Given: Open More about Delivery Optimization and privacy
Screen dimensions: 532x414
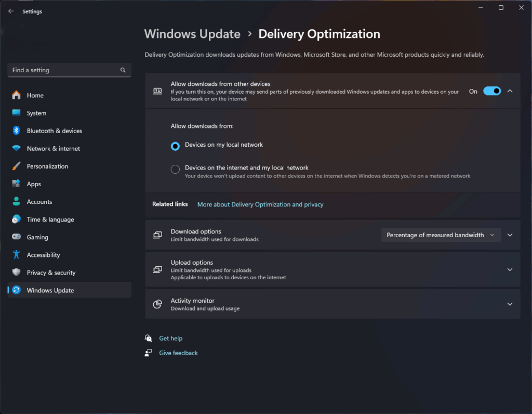Looking at the screenshot, I should tap(260, 204).
